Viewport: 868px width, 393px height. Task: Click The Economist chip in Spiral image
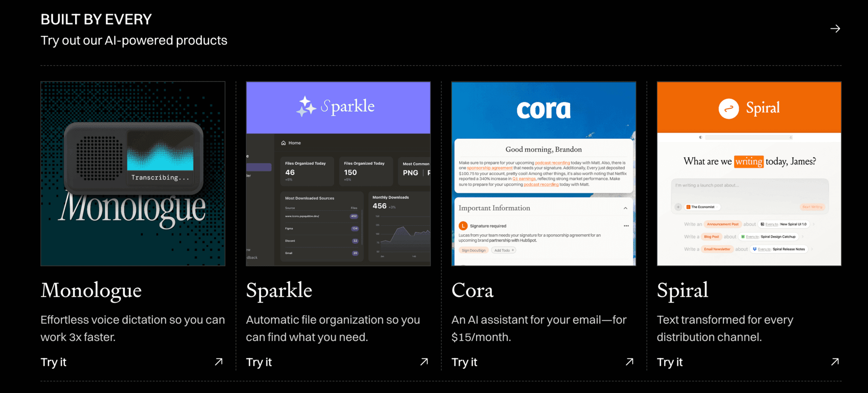(x=703, y=207)
